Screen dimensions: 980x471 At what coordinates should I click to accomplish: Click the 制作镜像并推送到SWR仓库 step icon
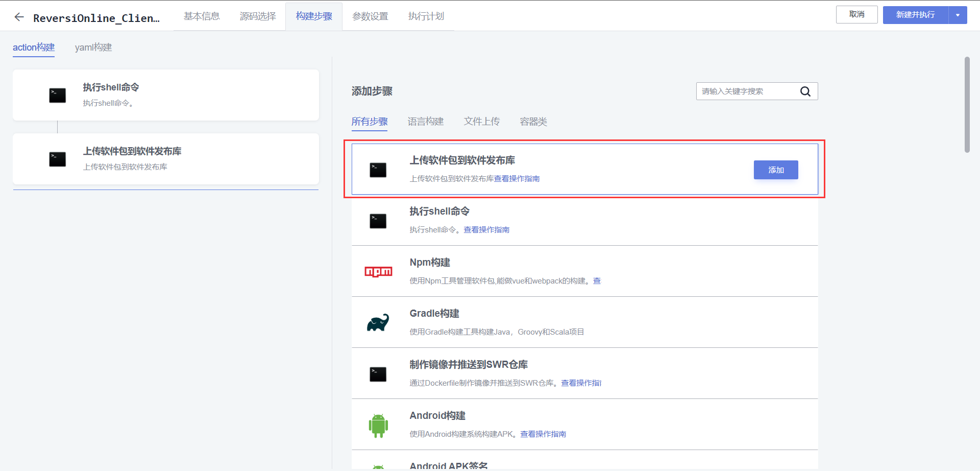[x=378, y=373]
